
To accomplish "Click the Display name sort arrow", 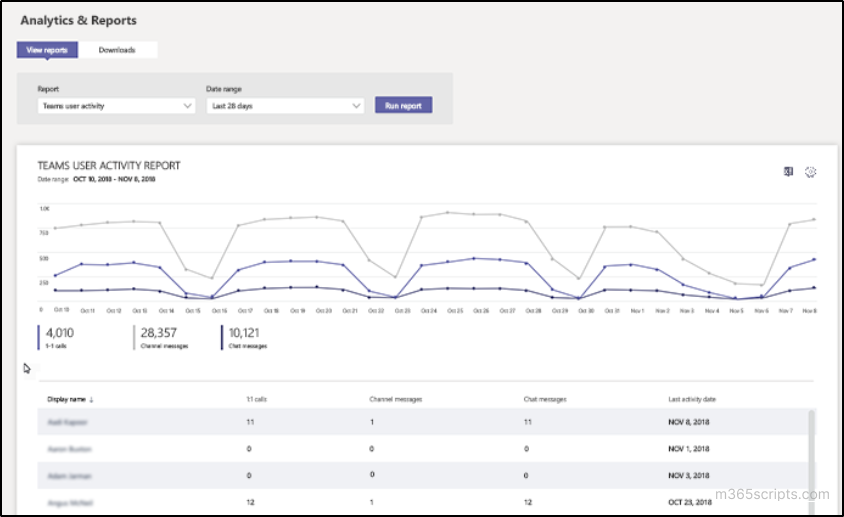I will tap(92, 400).
